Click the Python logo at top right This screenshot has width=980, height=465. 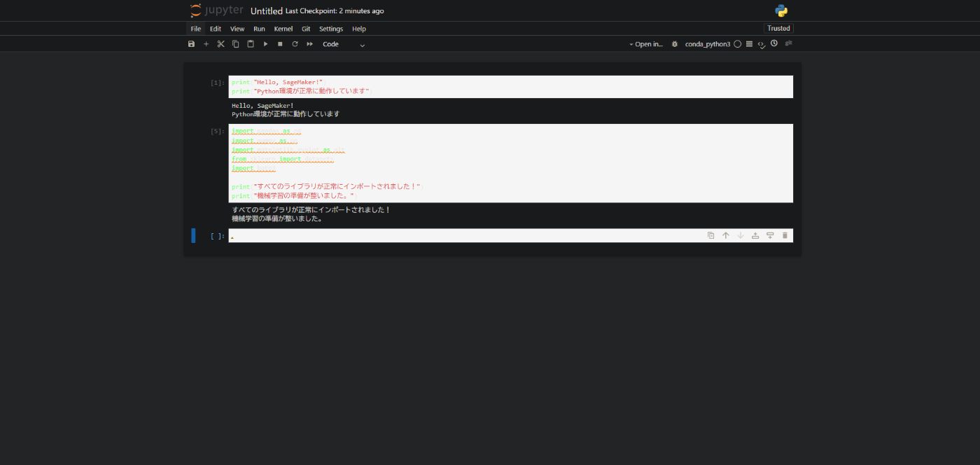tap(781, 11)
